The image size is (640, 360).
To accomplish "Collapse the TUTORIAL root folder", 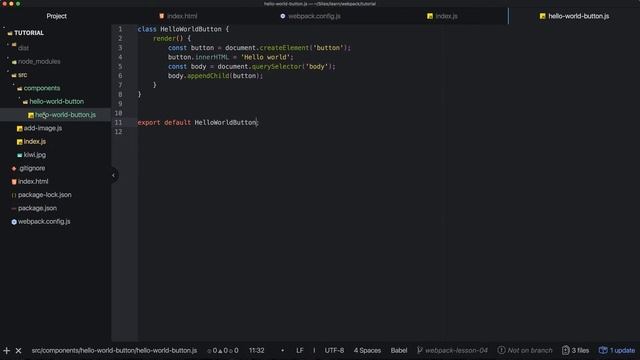I will (29, 33).
